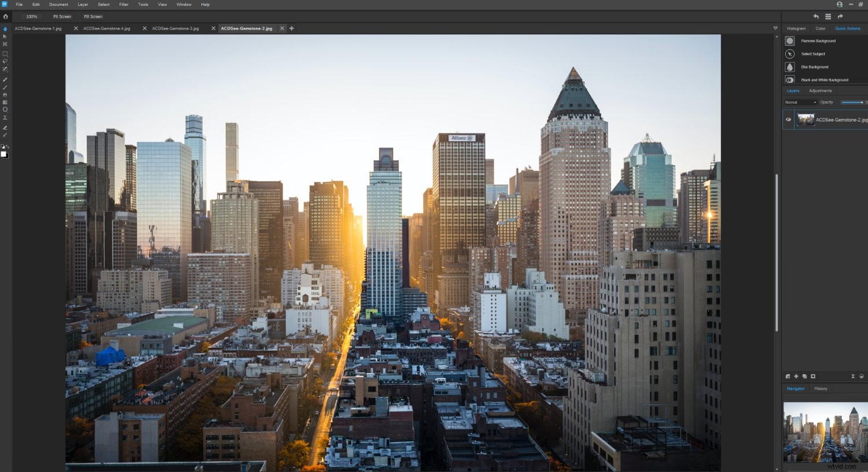Select the Move tool
Screen dimensions: 868x472
pyautogui.click(x=5, y=36)
